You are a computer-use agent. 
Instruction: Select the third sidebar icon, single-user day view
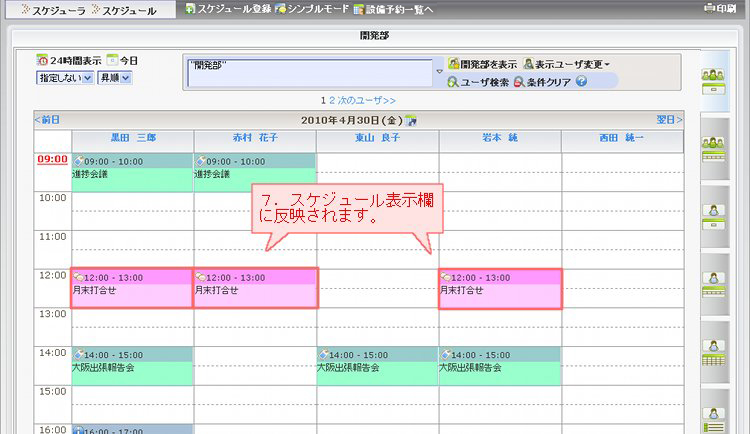tap(713, 217)
